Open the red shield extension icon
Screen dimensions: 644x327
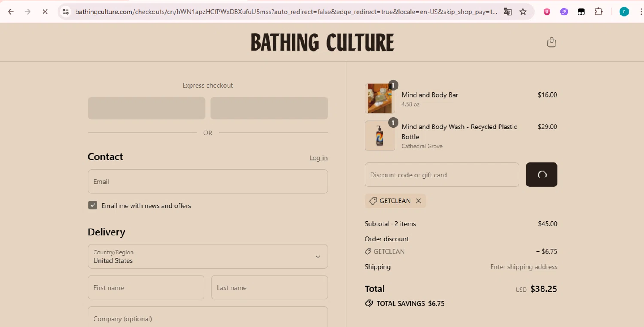(x=547, y=12)
